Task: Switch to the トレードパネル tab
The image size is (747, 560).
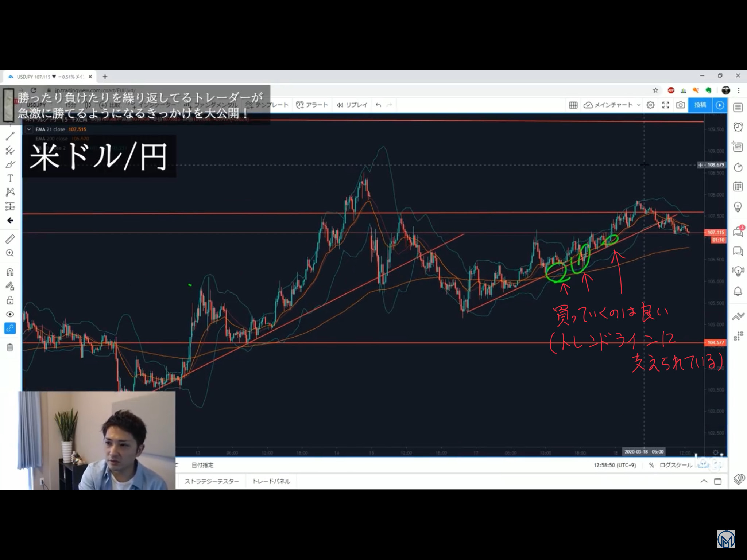Action: (x=271, y=481)
